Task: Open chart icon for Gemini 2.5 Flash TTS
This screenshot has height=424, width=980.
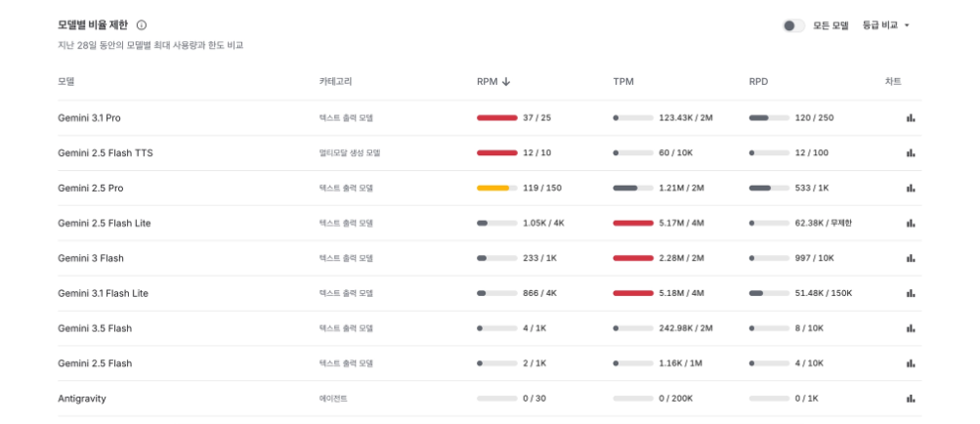Action: pos(911,152)
